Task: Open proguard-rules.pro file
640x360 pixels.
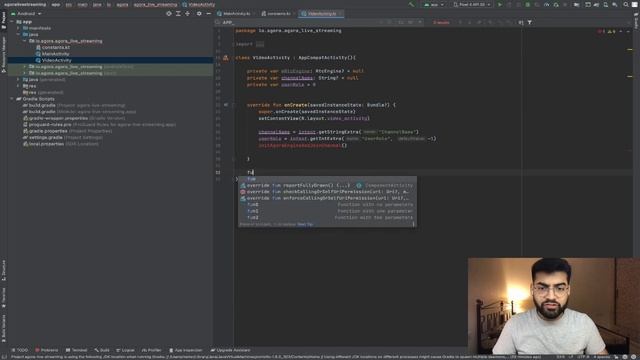Action: click(99, 124)
